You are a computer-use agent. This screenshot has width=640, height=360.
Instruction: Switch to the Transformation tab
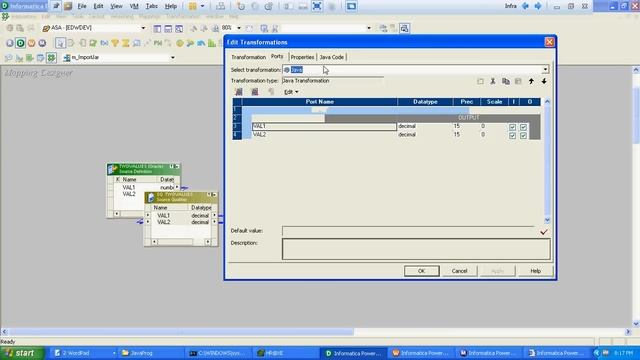pyautogui.click(x=248, y=57)
